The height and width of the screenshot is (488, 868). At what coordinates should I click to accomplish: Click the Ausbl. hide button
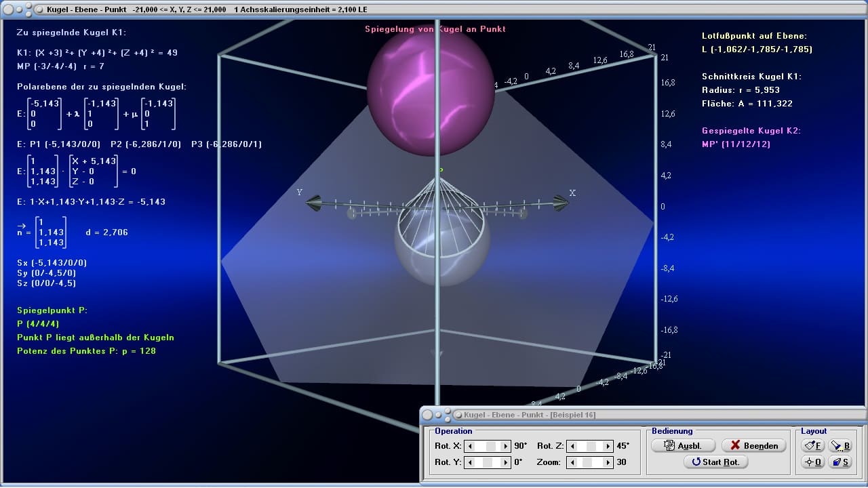coord(684,445)
